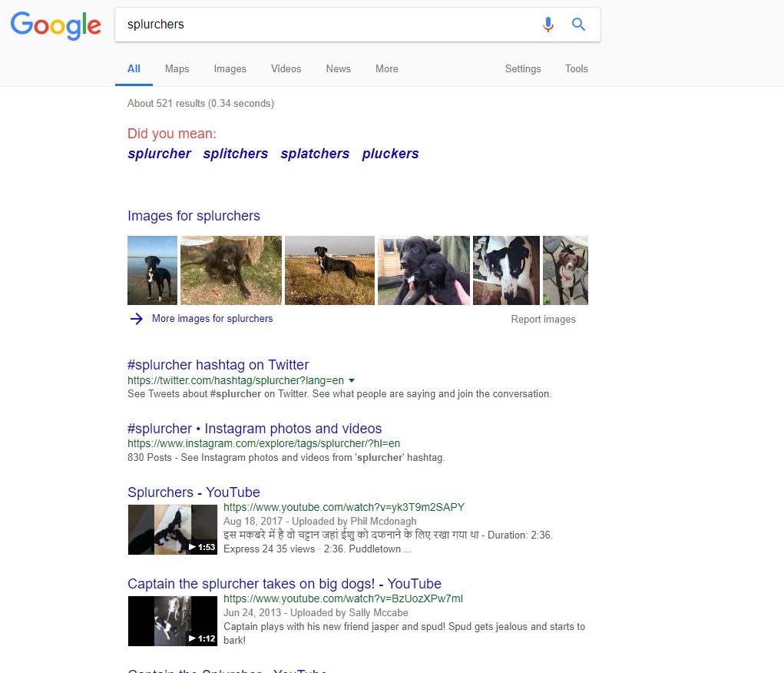Open '#splurcher Instagram photos and videos' result
The image size is (784, 673).
coord(254,429)
